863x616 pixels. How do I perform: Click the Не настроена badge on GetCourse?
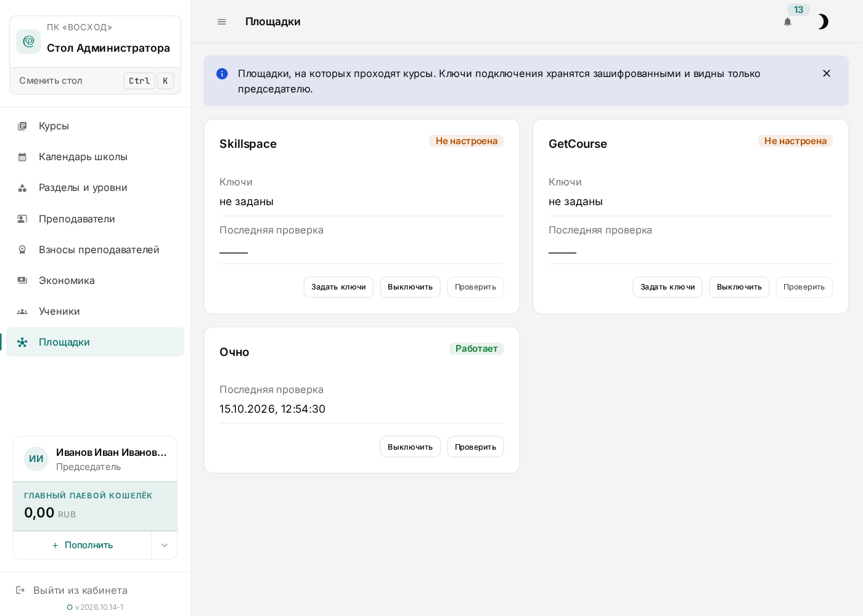click(795, 141)
